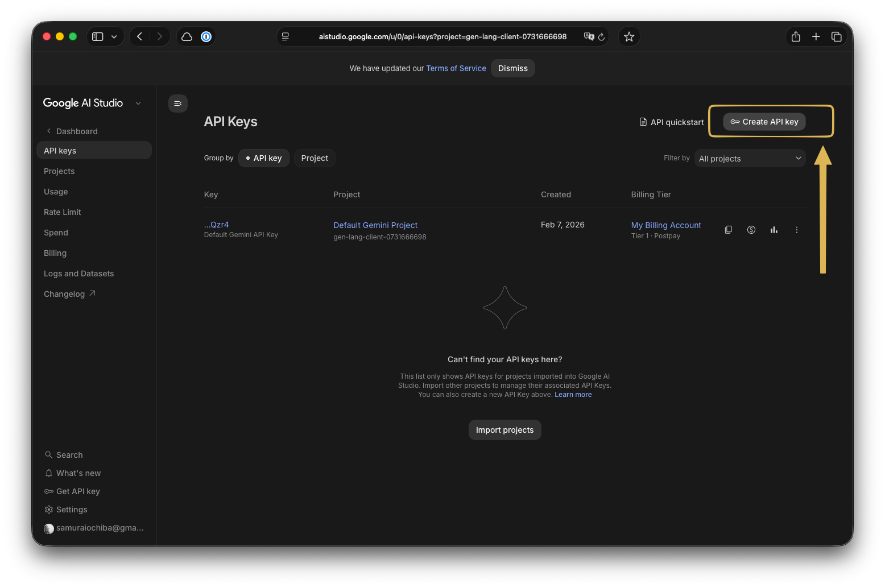Click the Learn more link
Screen dimensions: 885x588
coord(573,395)
